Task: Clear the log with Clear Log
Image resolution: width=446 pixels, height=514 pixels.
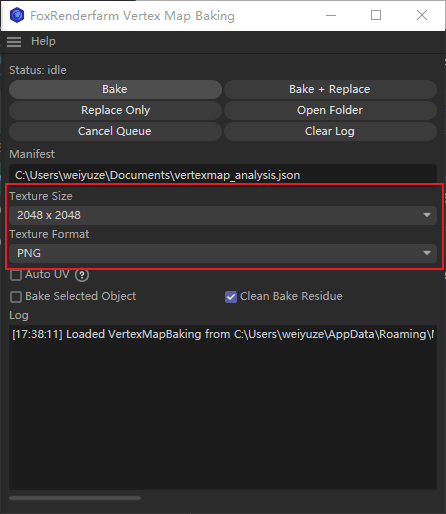Action: pyautogui.click(x=330, y=131)
